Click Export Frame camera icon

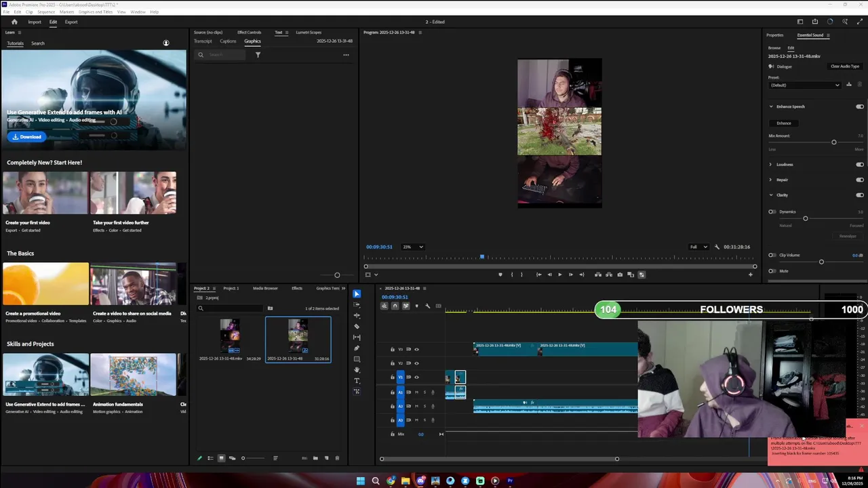click(x=620, y=274)
